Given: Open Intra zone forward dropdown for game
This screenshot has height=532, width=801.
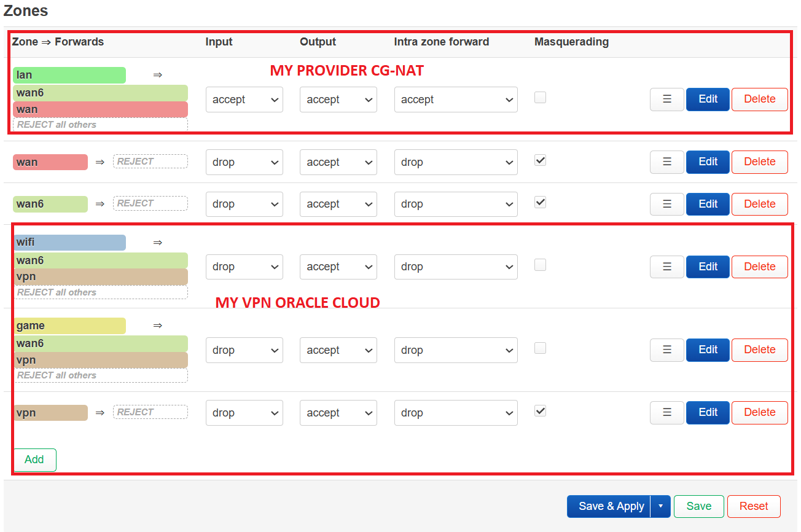Looking at the screenshot, I should pyautogui.click(x=456, y=350).
